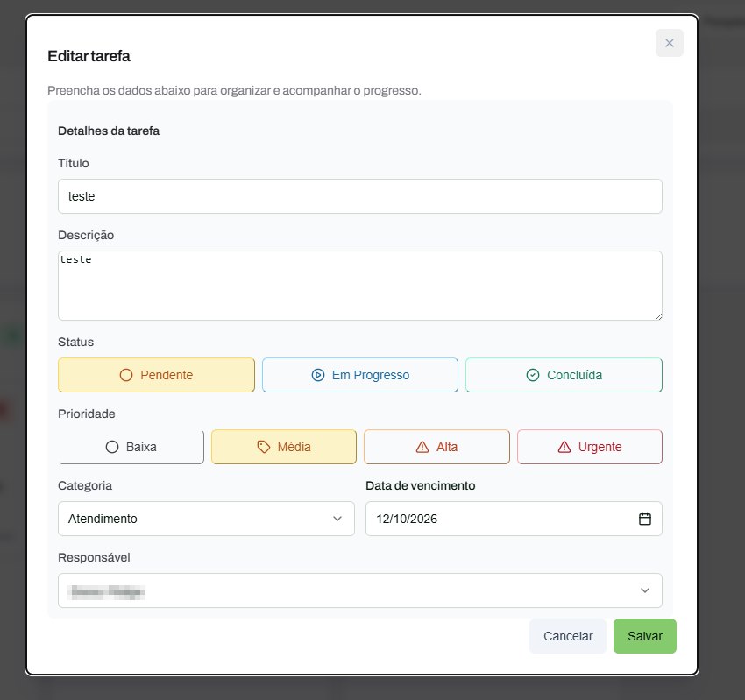
Task: Select Alta priority
Action: click(436, 447)
